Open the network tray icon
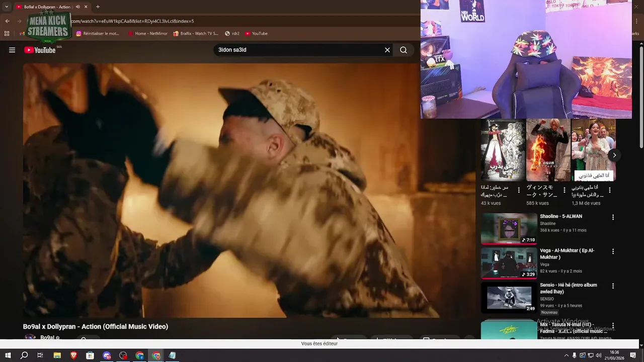This screenshot has height=362, width=644. (590, 355)
